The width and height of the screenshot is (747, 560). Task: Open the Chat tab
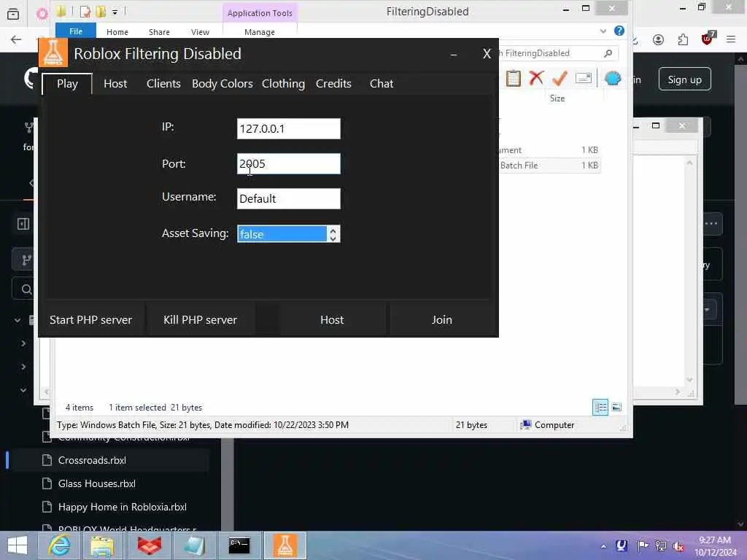(x=381, y=84)
